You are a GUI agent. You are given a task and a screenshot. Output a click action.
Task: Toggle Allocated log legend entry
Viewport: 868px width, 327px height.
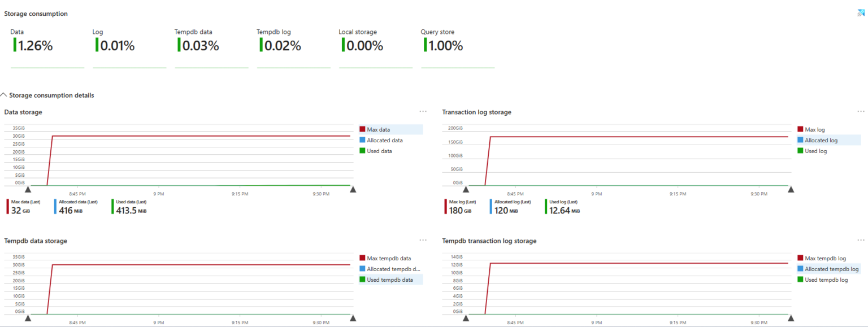click(x=821, y=140)
